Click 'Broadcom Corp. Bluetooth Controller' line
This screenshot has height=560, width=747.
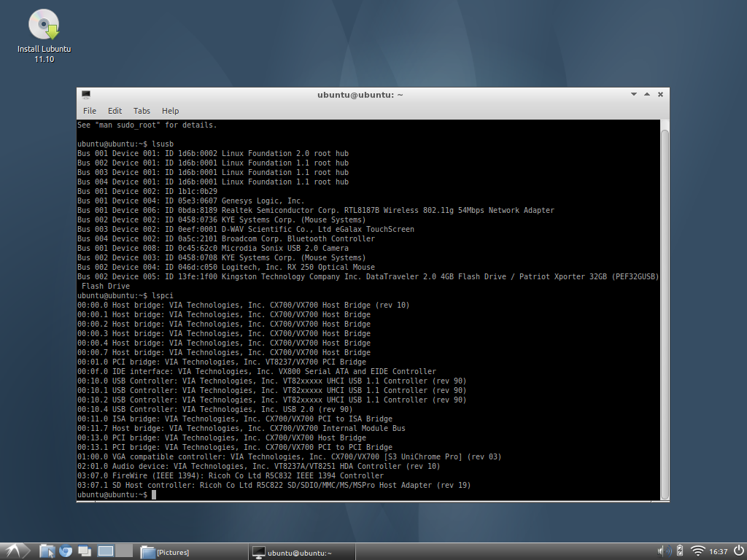click(x=226, y=238)
